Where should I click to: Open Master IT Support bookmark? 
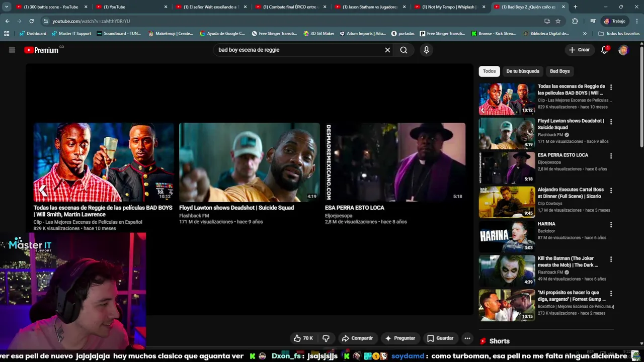[x=71, y=34]
